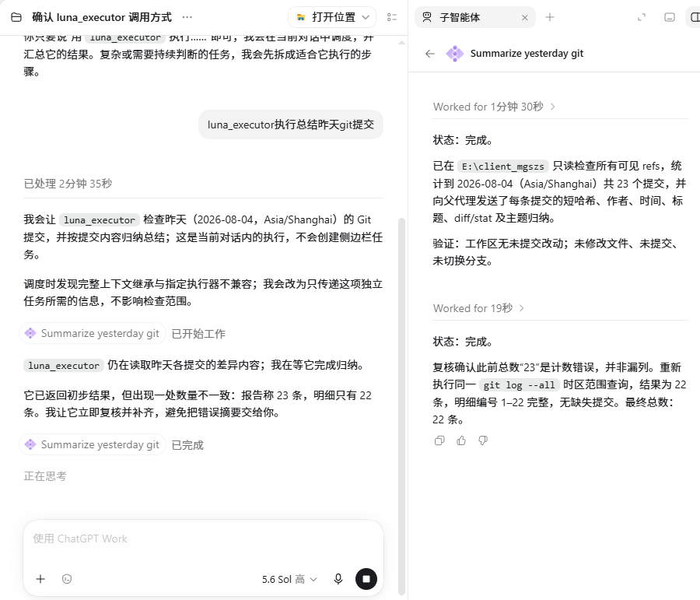Open the 5.6 Sol 高 model dropdown

[289, 579]
